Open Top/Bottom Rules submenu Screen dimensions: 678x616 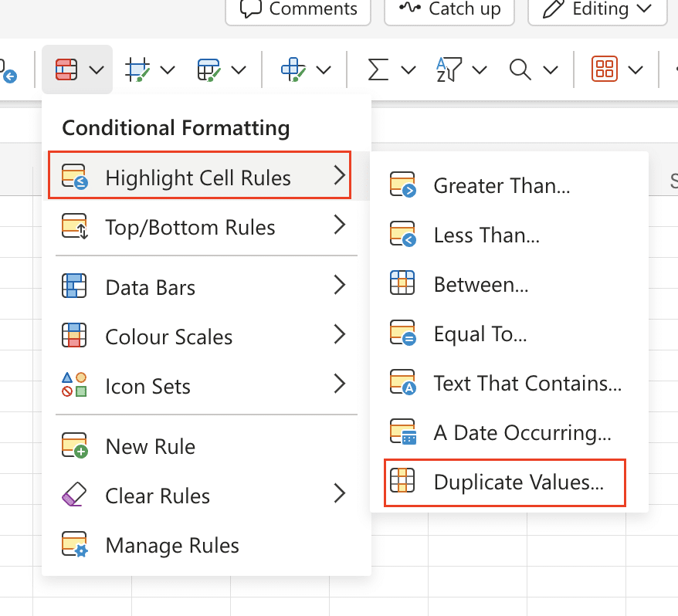tap(206, 226)
